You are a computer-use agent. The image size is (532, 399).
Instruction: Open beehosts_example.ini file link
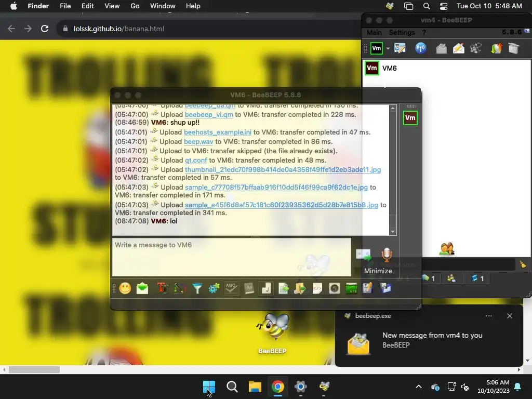click(218, 132)
